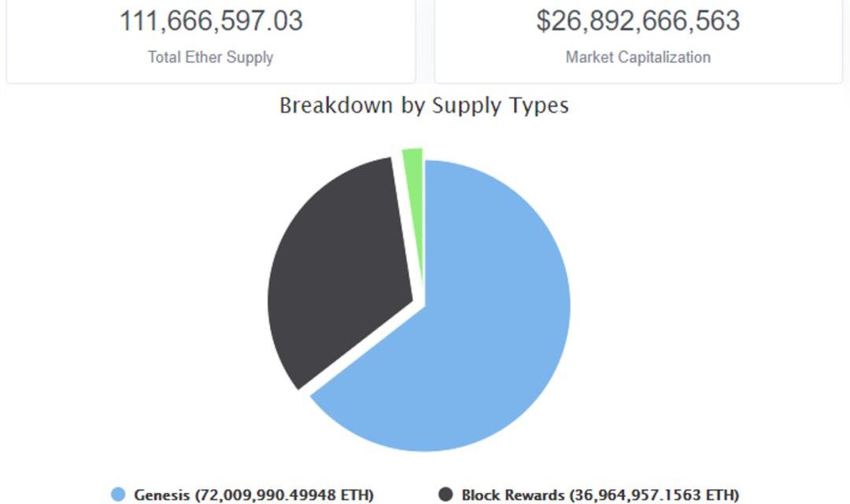This screenshot has height=504, width=850.
Task: Click the word Genesis in the legend
Action: (161, 495)
